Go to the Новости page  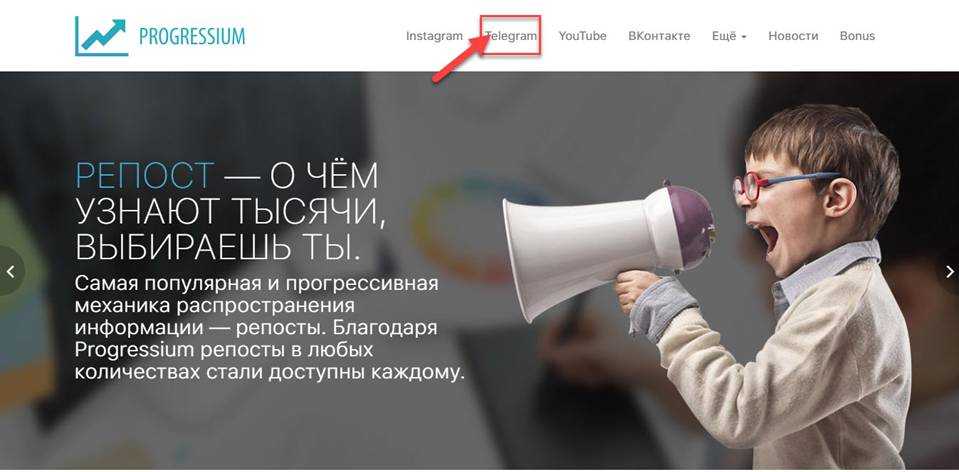(793, 36)
